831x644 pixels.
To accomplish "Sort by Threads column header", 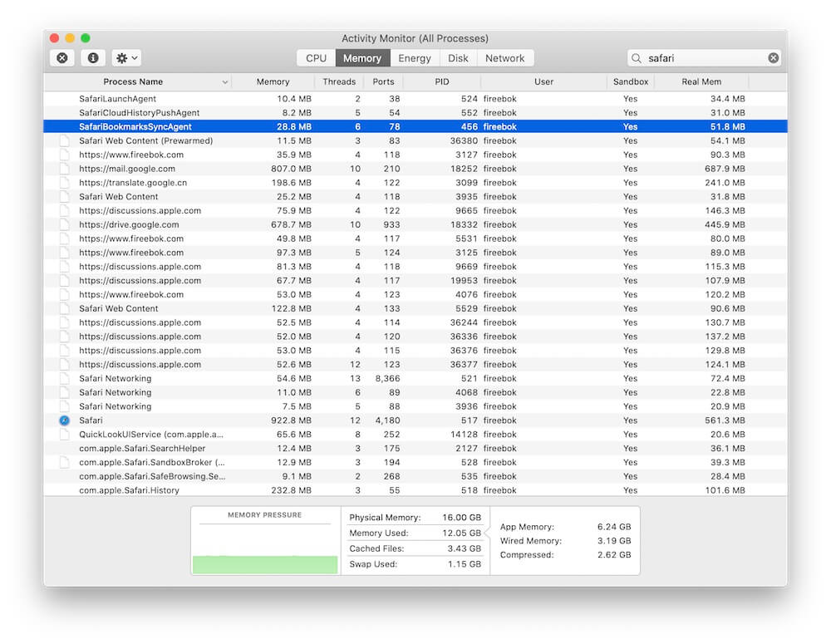I will tap(339, 81).
